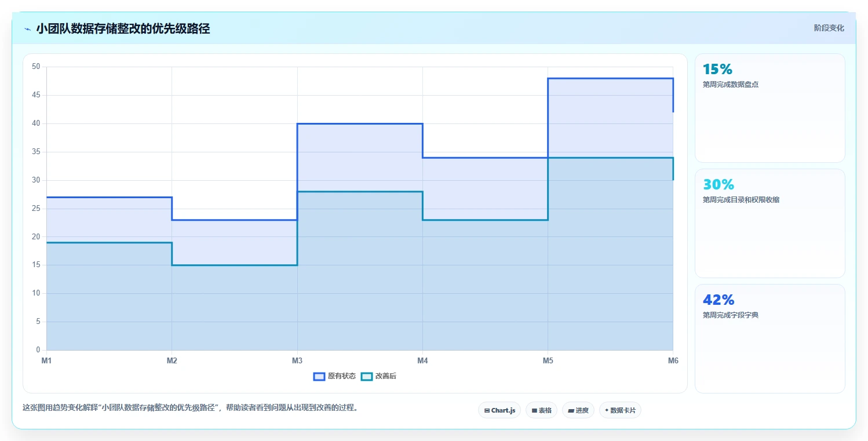Click the teal 改善后 legend swatch
Image resolution: width=868 pixels, height=441 pixels.
(x=367, y=376)
